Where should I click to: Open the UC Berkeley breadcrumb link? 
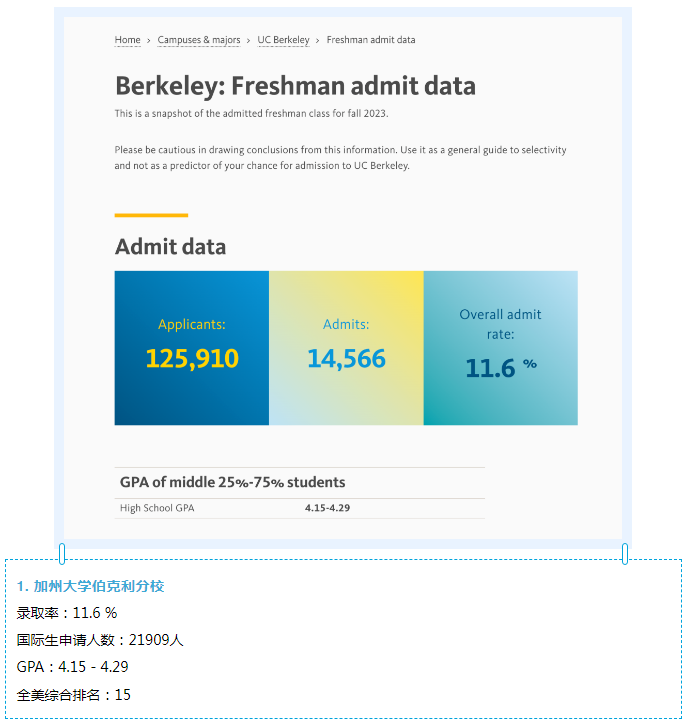pos(283,40)
